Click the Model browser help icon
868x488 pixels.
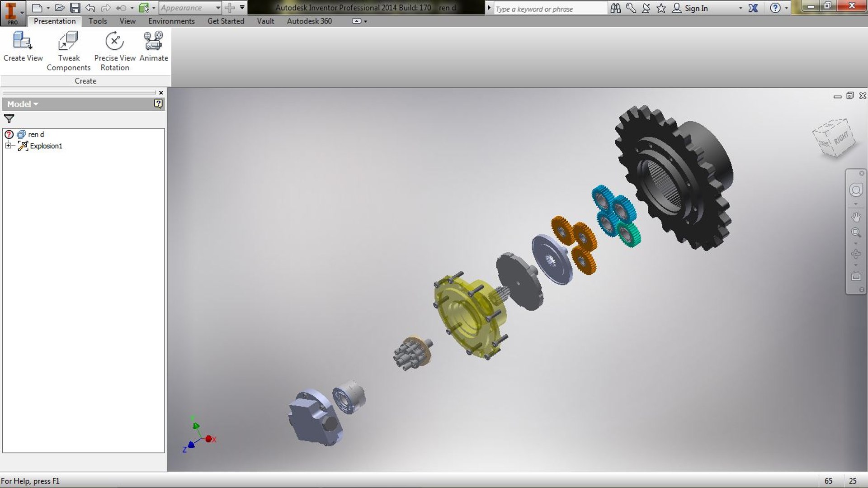click(158, 104)
